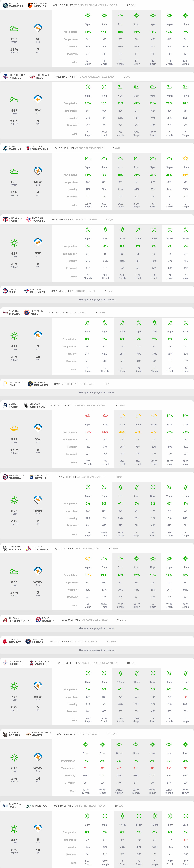Screen dimensions: 194x868
Task: Click the SE wind direction icon at Oriole Park
Action: point(38,28)
